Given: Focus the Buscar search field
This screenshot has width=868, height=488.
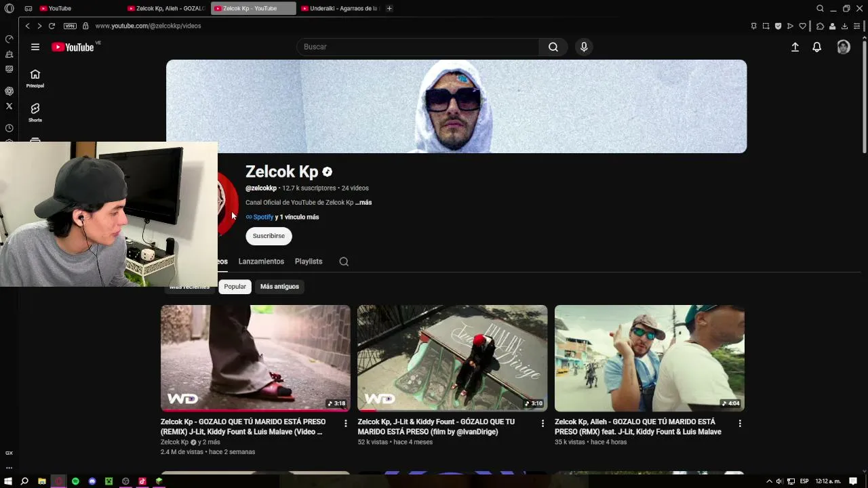Looking at the screenshot, I should [418, 47].
